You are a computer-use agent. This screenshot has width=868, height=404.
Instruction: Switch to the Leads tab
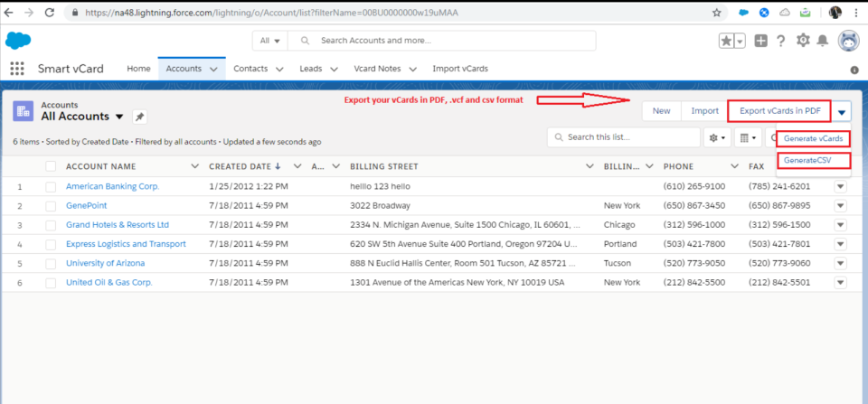[310, 69]
